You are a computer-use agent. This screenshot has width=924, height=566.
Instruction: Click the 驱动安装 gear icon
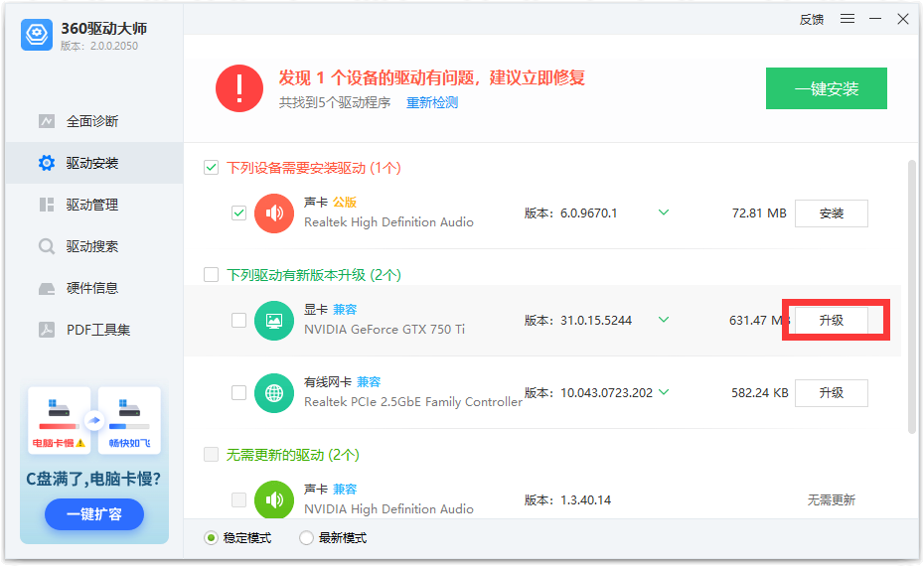tap(47, 163)
